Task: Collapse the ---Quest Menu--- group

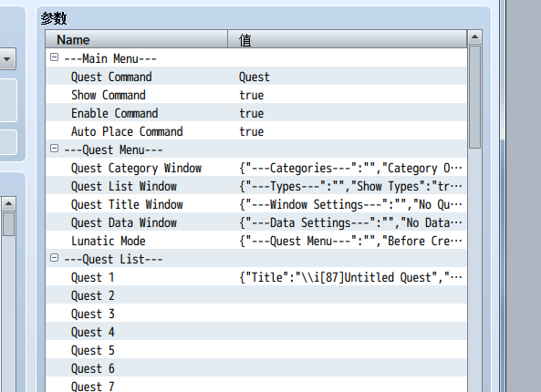Action: coord(54,149)
